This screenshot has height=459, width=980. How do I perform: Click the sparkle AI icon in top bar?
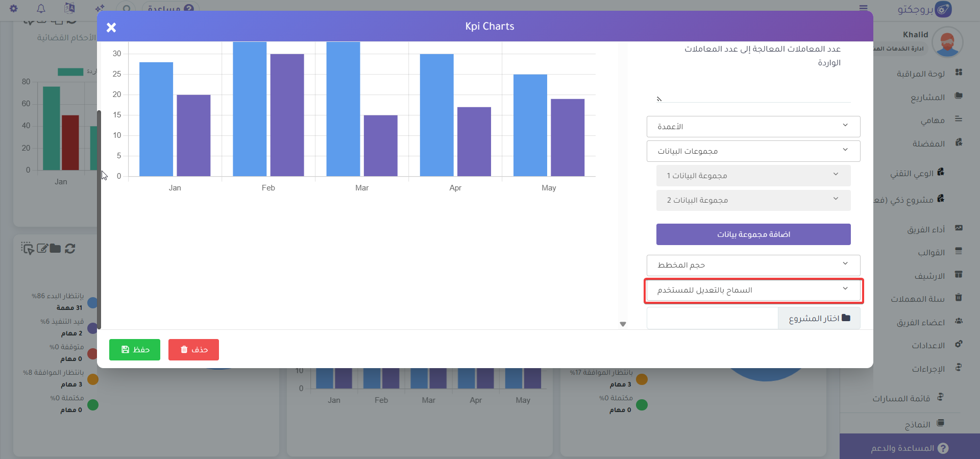click(100, 8)
